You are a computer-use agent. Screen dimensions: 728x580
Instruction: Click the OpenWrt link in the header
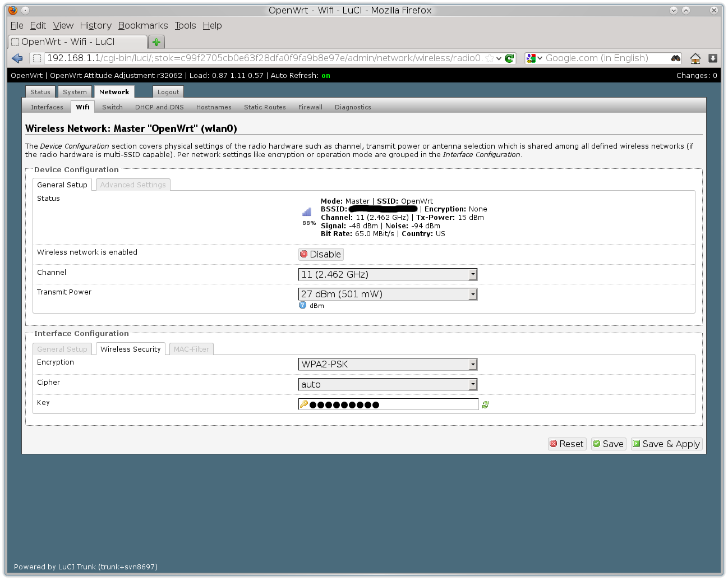tap(27, 76)
